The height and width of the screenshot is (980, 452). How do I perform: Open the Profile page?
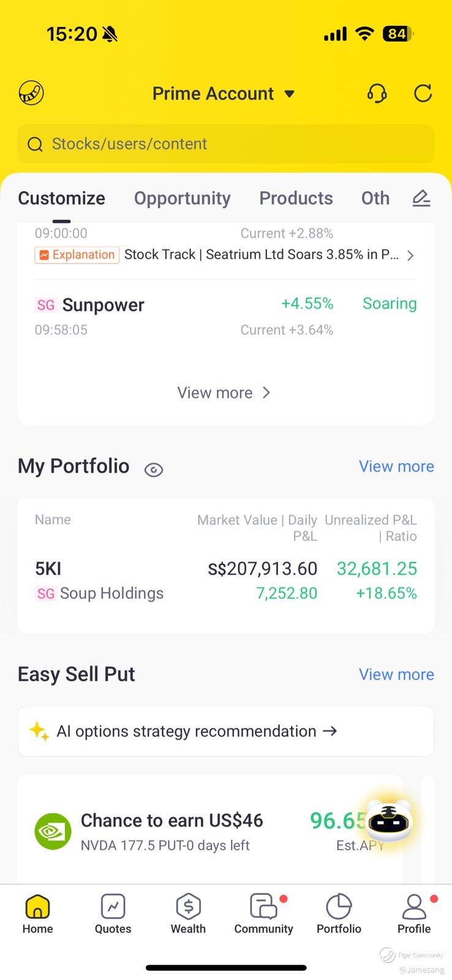pos(414,913)
